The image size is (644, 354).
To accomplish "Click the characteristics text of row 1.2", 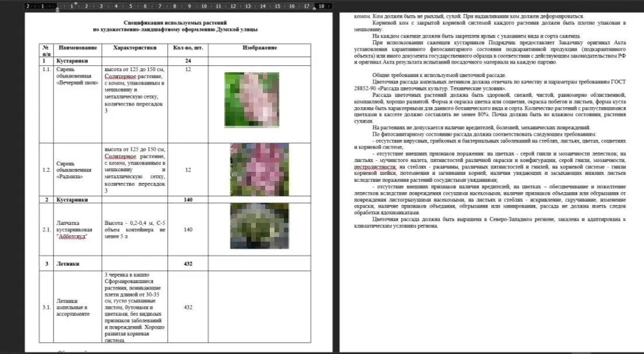I will [135, 170].
